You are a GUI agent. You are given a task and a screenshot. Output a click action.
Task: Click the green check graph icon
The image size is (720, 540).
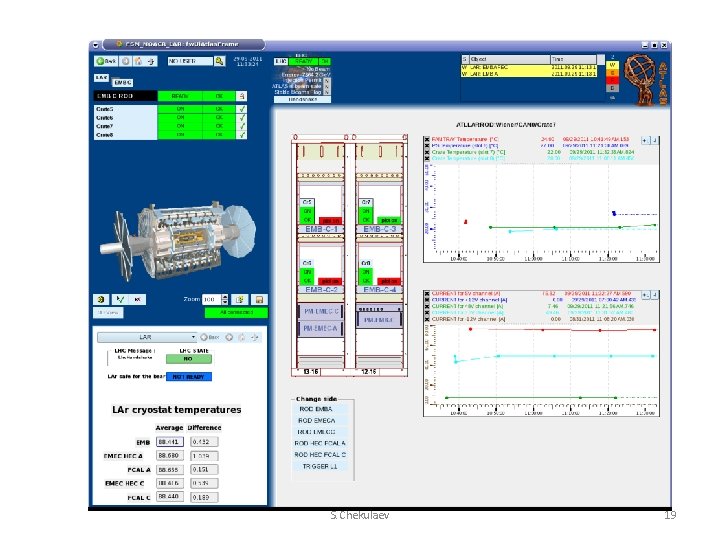120,300
